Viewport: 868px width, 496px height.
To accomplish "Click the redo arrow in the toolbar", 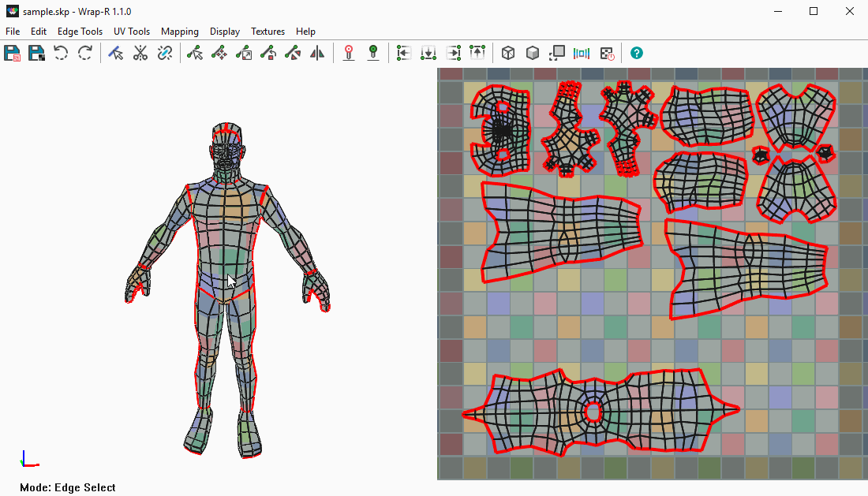I will coord(85,53).
